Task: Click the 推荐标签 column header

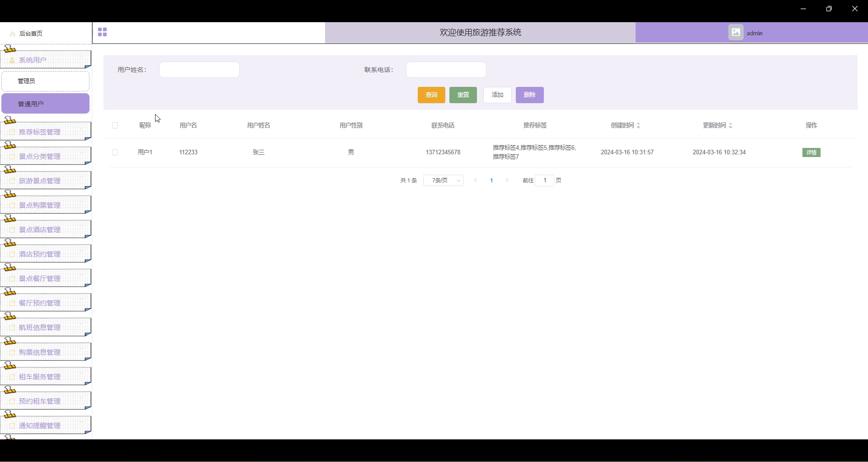Action: coord(535,126)
